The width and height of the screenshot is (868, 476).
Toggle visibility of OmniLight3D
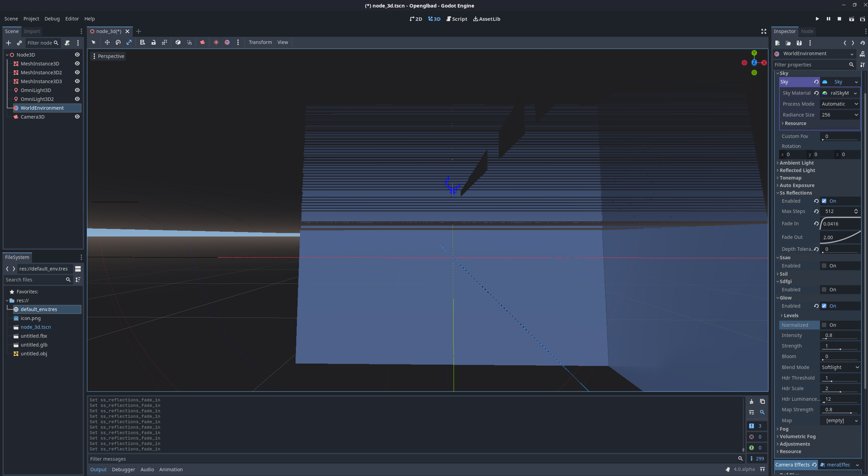pyautogui.click(x=77, y=90)
